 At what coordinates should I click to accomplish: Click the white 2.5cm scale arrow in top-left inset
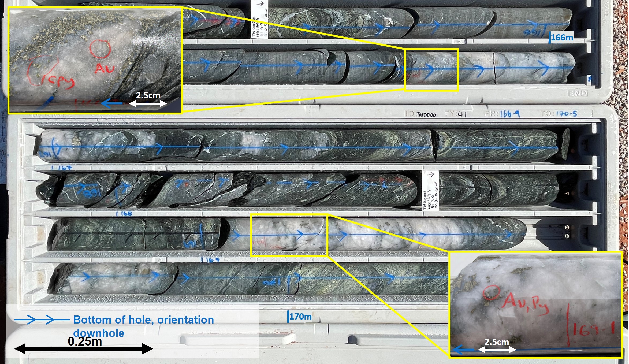[x=148, y=103]
